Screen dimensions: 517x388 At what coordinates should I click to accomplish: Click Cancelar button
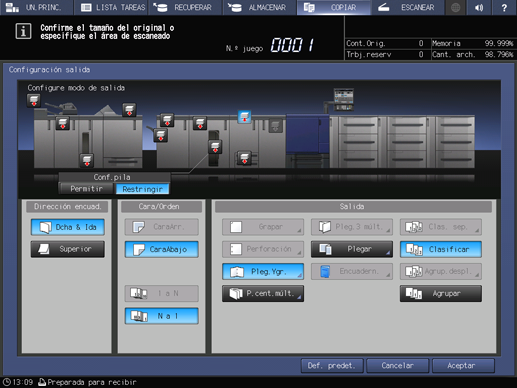397,366
